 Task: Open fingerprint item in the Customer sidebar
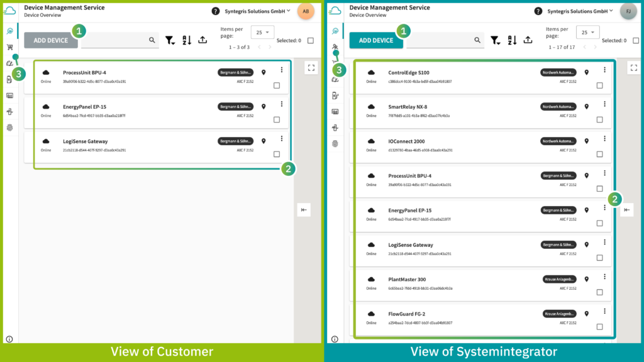click(x=10, y=128)
